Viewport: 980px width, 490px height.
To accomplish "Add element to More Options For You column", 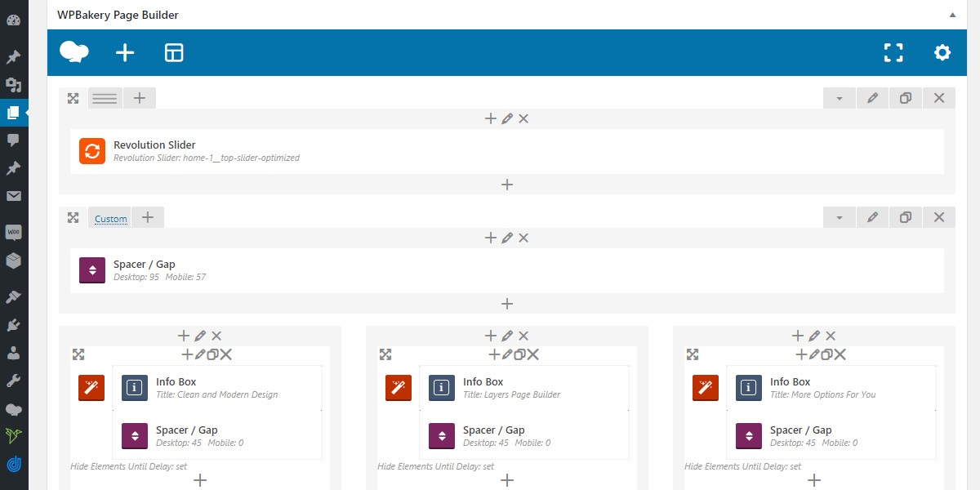I will [x=798, y=336].
